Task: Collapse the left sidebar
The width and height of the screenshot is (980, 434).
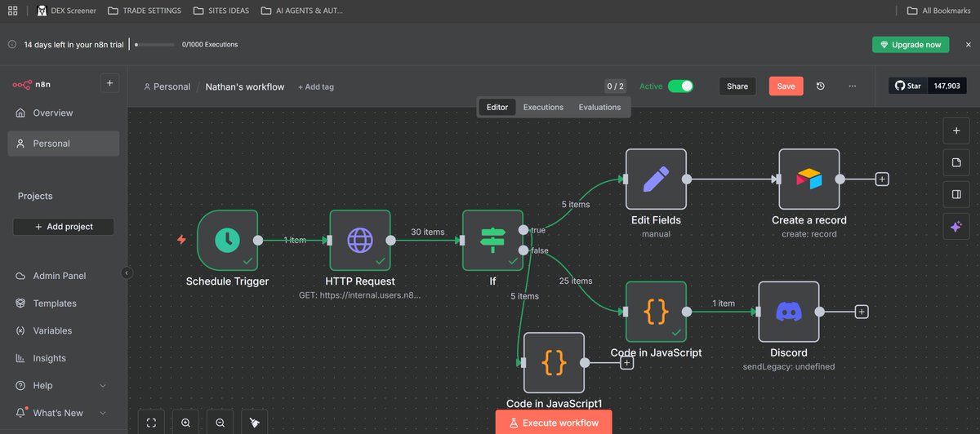Action: tap(127, 273)
